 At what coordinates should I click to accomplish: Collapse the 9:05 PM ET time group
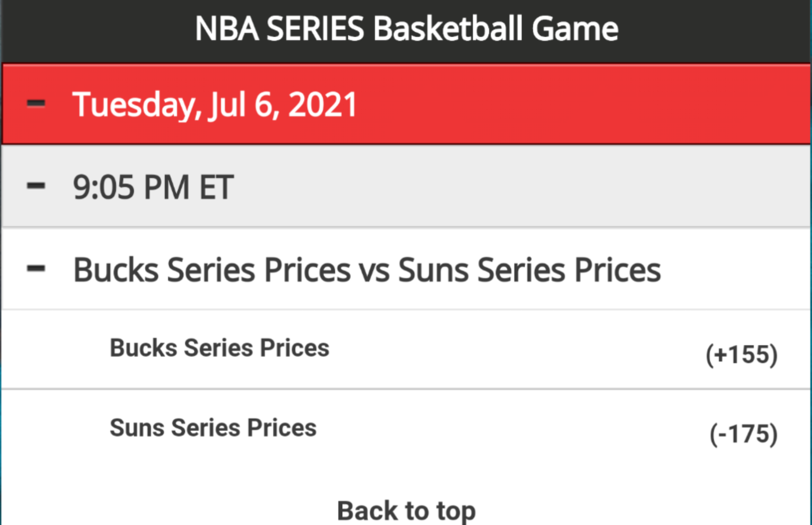coord(406,187)
